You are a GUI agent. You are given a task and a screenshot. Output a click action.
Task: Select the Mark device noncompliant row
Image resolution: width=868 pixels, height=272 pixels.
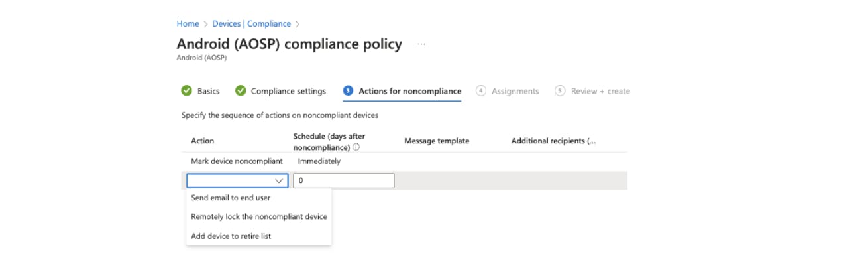click(x=237, y=161)
